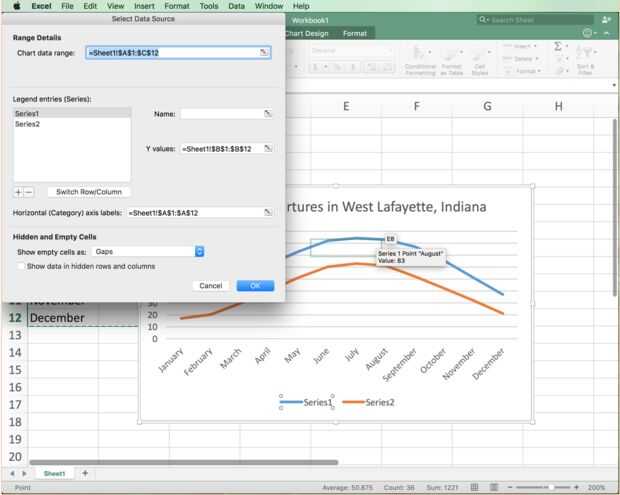
Task: Click the August axis label in the chart
Action: coord(376,359)
